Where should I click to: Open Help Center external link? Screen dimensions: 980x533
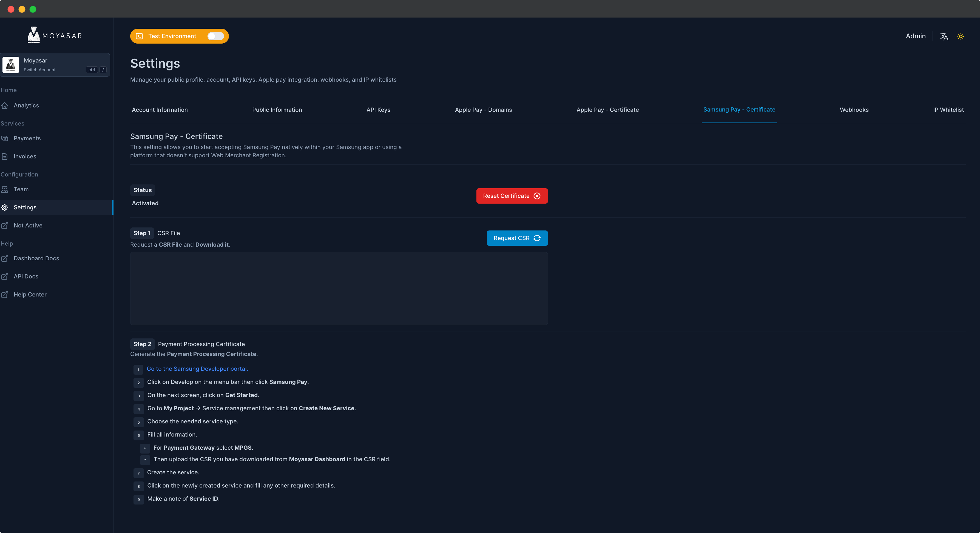pos(30,295)
